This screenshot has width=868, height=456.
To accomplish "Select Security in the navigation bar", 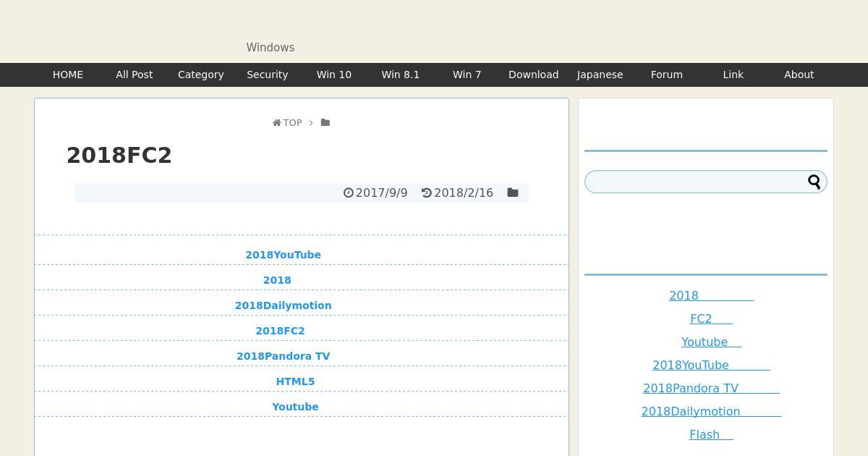I will pyautogui.click(x=268, y=75).
